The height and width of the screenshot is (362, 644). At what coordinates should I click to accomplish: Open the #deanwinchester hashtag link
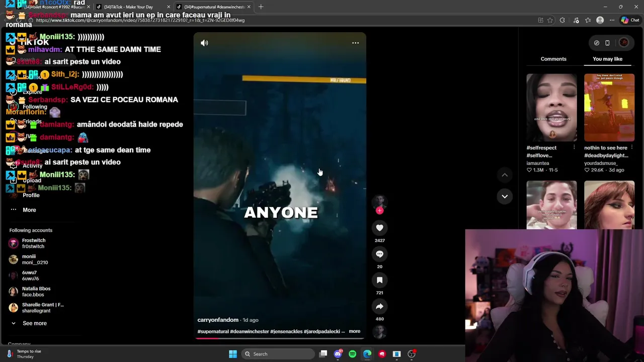(249, 331)
